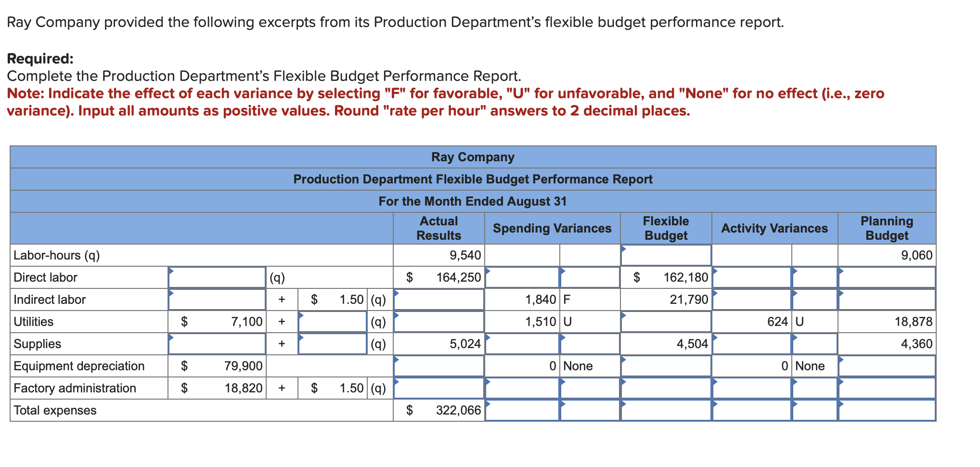980x467 pixels.
Task: Select the 7,100 utilities fixed cost
Action: [247, 322]
